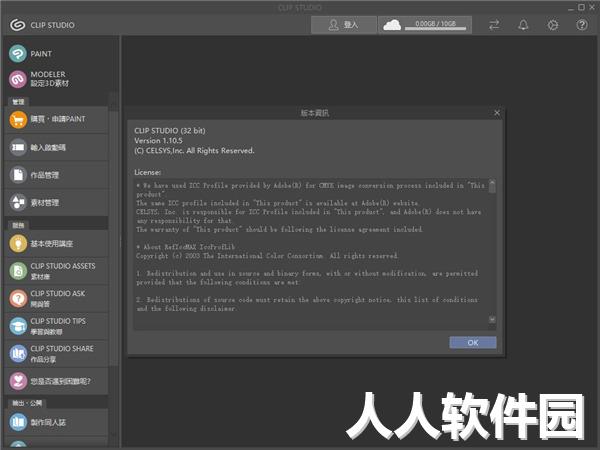Viewport: 600px width, 450px height.
Task: Confirm version dialog with OK
Action: [x=473, y=342]
